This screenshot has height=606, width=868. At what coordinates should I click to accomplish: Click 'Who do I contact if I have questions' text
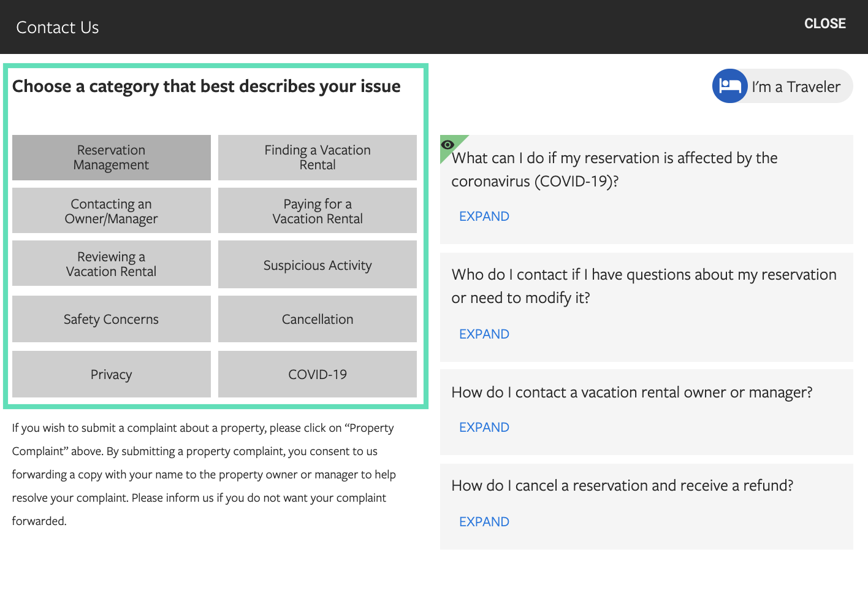(x=644, y=286)
